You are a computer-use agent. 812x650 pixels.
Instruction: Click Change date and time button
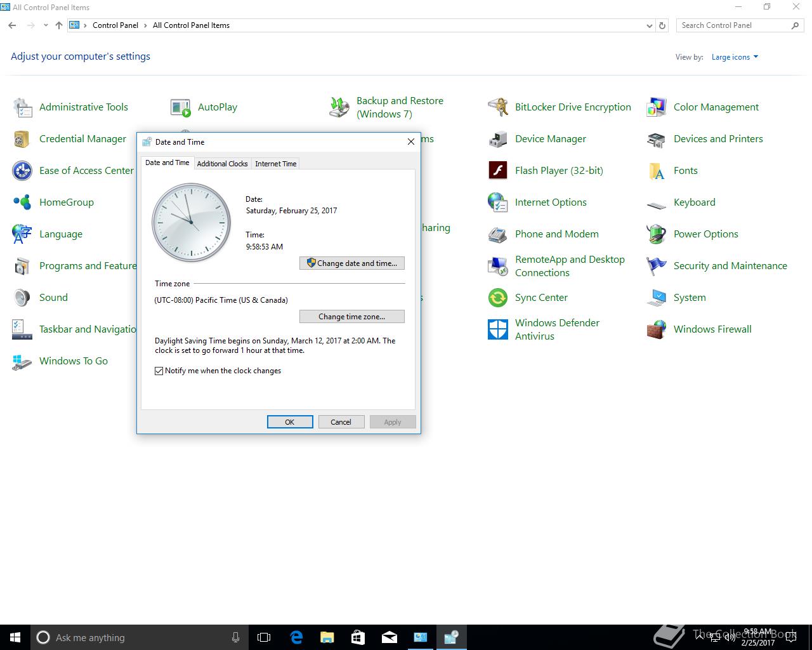[352, 263]
